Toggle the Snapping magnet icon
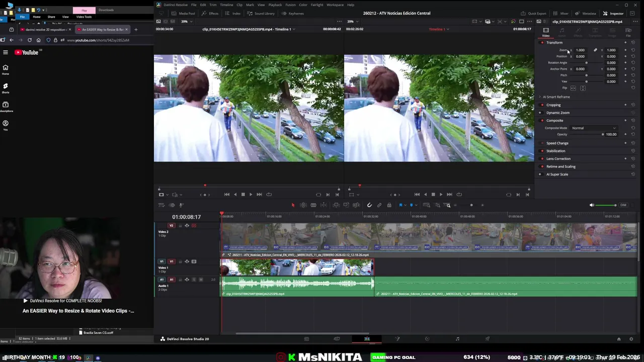Viewport: 644px width, 362px height. [x=369, y=205]
